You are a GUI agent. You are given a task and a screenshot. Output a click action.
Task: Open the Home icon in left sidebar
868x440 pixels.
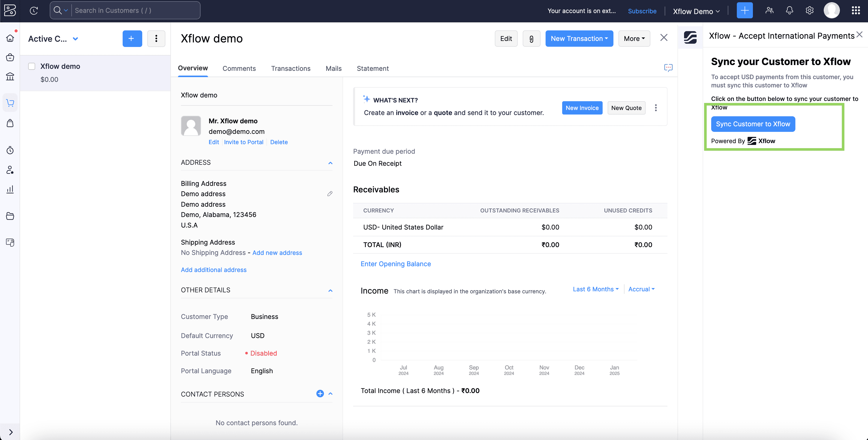click(10, 38)
